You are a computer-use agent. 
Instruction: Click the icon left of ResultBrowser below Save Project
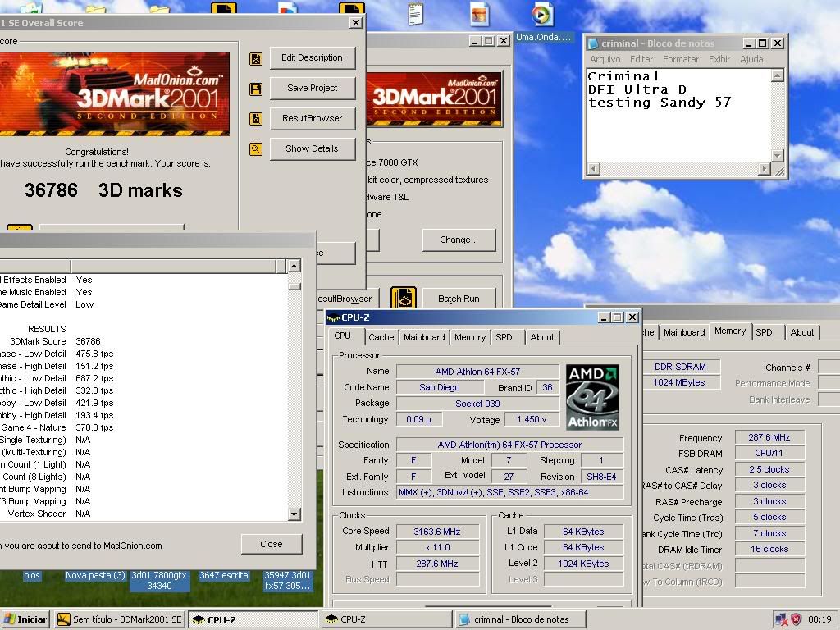(x=256, y=119)
